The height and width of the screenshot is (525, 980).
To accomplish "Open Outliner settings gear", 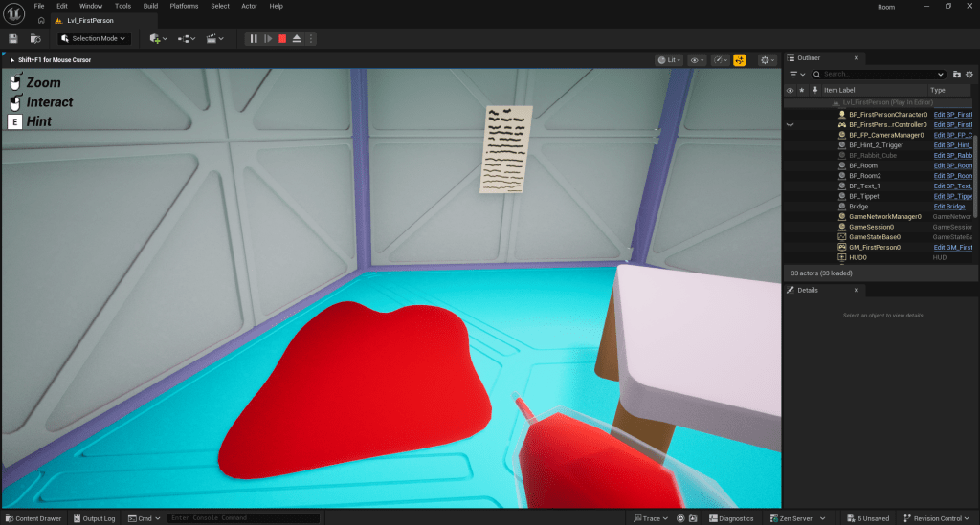I will pos(969,74).
